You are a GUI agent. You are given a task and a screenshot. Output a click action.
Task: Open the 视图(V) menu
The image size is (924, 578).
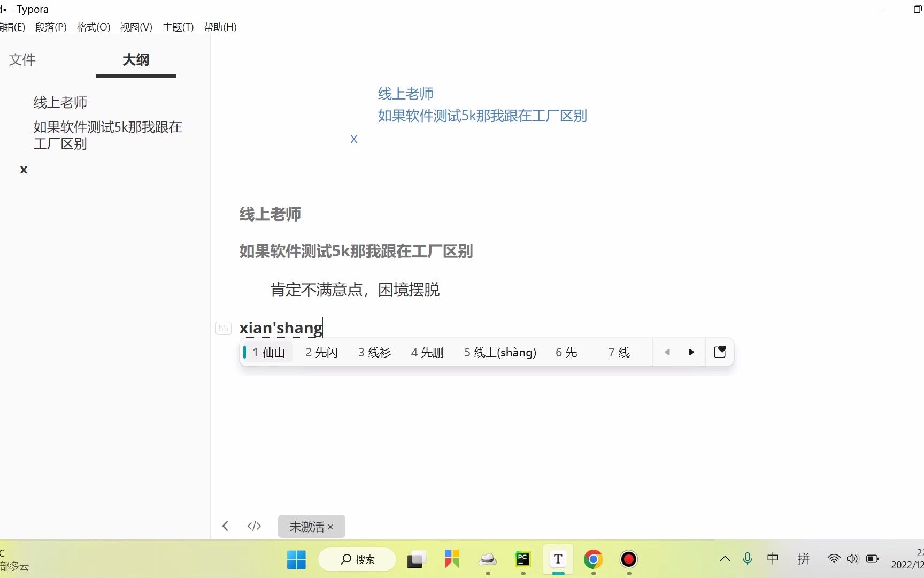coord(136,27)
